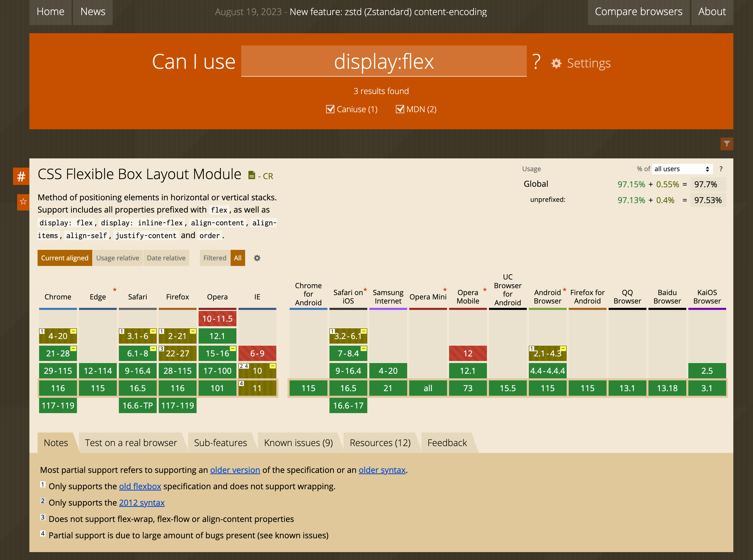Switch to Date relative view
This screenshot has height=560, width=753.
[x=166, y=258]
